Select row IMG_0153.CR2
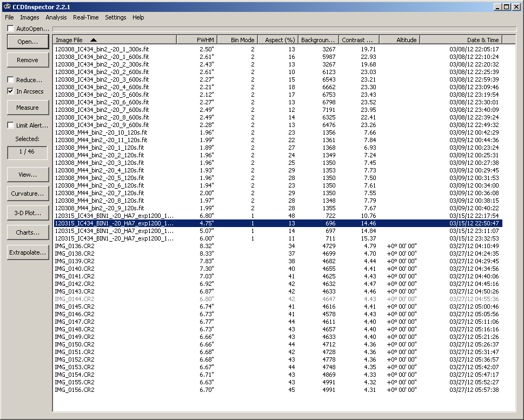The height and width of the screenshot is (420, 524). pyautogui.click(x=278, y=367)
